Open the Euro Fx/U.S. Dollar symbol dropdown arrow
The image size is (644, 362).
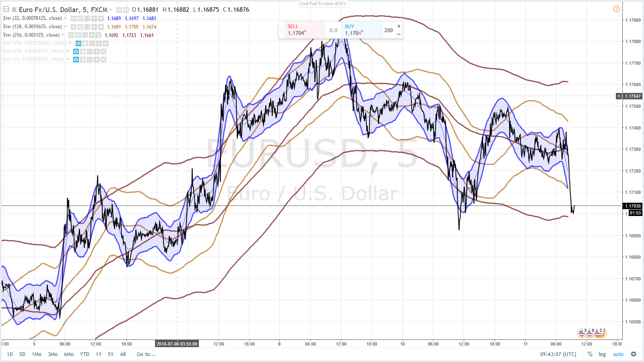111,10
